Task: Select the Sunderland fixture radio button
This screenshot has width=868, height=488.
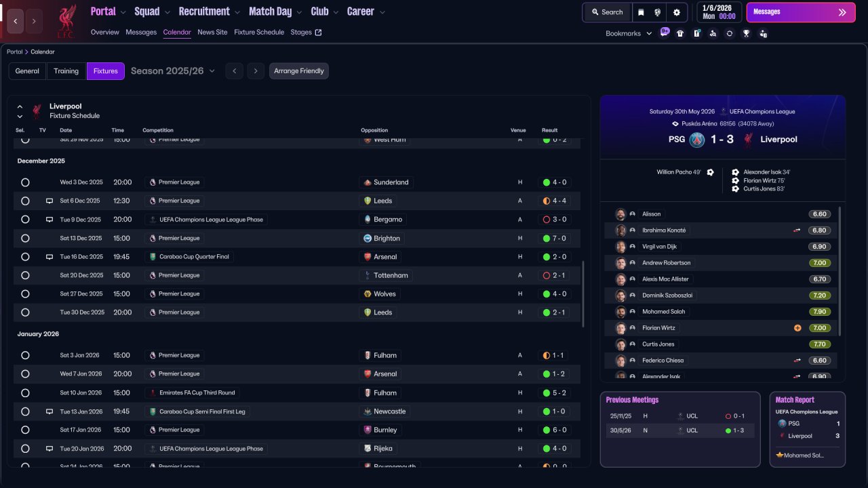Action: (x=25, y=182)
